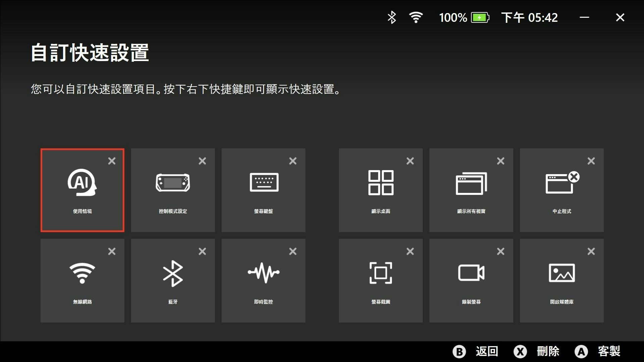Select the 顯示桌面 four-squares icon
644x362 pixels.
(x=381, y=183)
